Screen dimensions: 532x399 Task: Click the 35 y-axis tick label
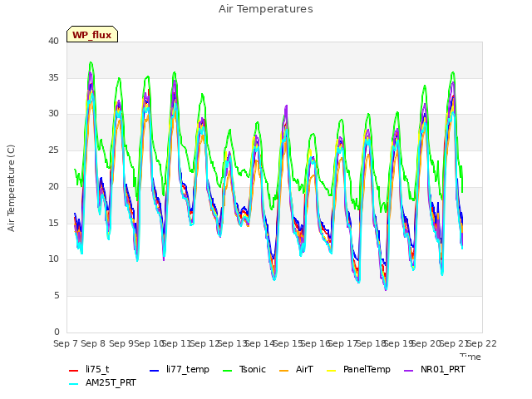coord(53,77)
